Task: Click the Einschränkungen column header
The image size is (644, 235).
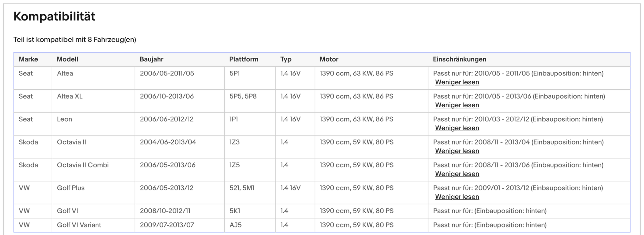Action: (459, 59)
